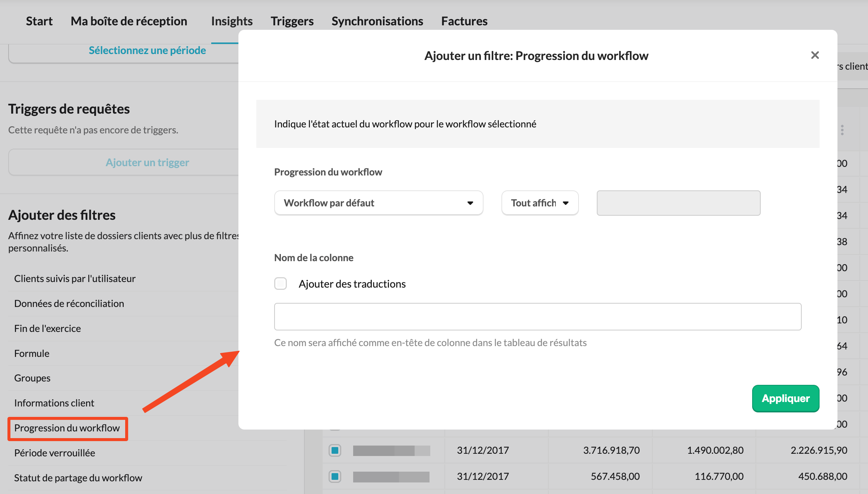
Task: Open Ma boîte de réception
Action: (129, 21)
